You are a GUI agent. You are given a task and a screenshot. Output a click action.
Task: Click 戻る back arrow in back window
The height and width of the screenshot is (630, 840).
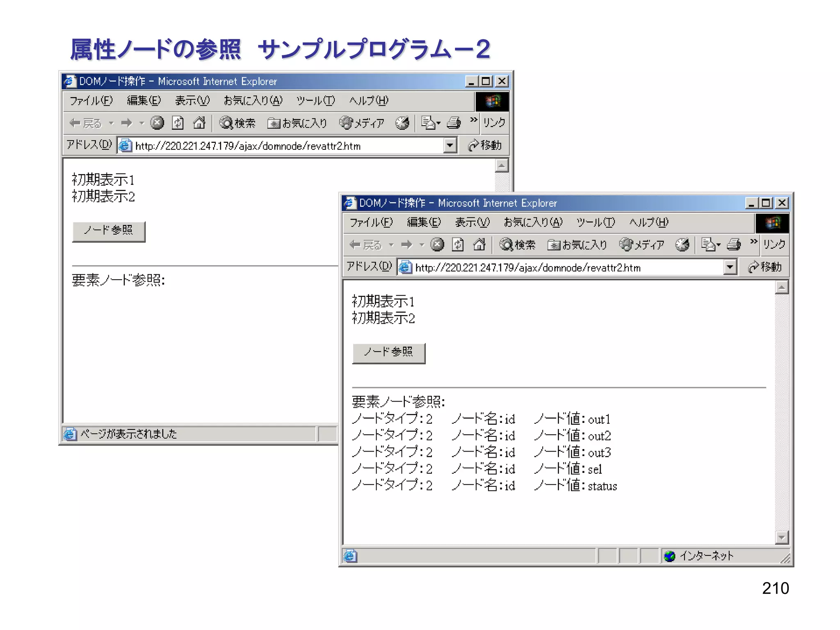tap(85, 123)
